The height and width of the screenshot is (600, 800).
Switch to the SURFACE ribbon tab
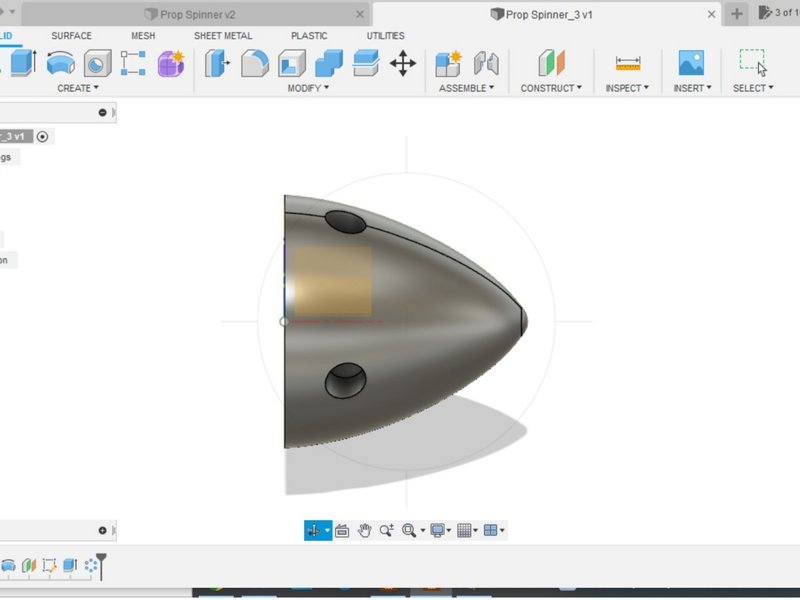[x=71, y=36]
